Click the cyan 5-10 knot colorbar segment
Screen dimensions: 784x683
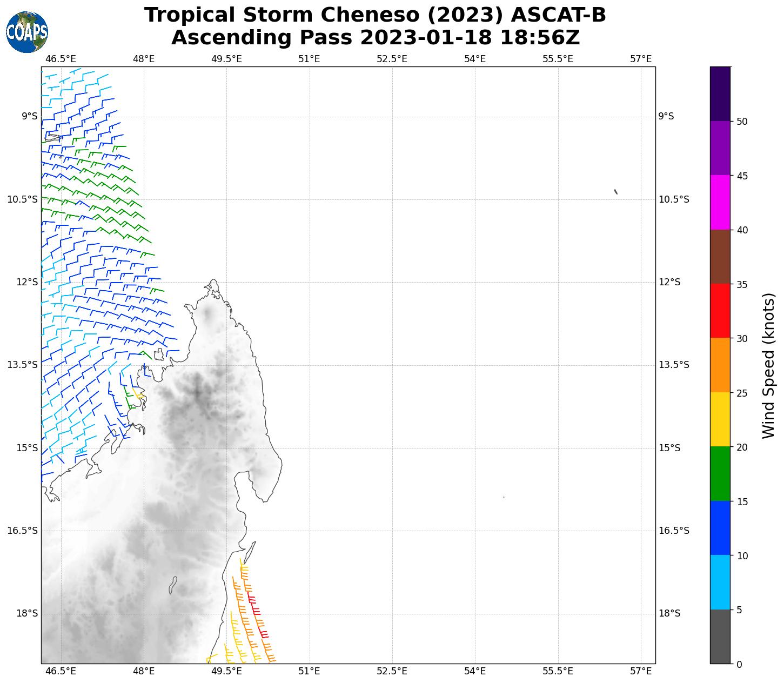(720, 582)
